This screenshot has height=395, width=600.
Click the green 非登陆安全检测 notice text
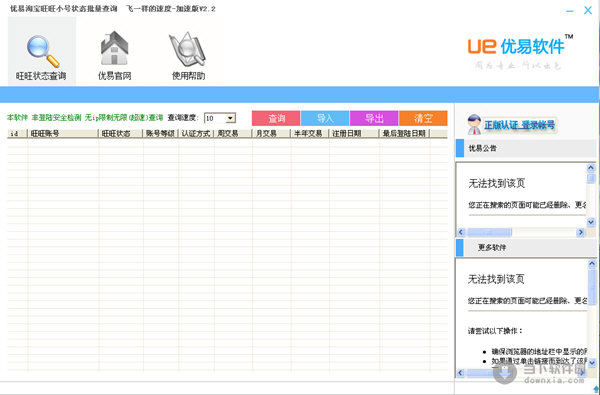[x=56, y=118]
